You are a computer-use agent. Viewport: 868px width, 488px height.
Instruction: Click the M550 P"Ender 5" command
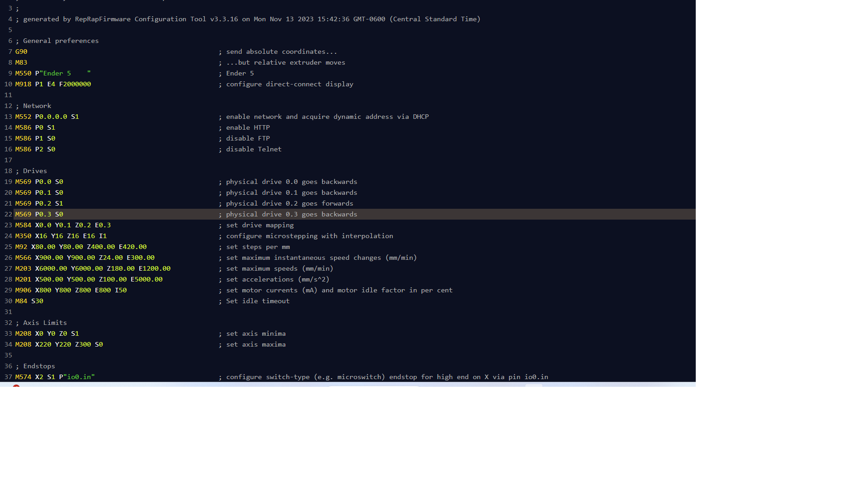pyautogui.click(x=53, y=73)
